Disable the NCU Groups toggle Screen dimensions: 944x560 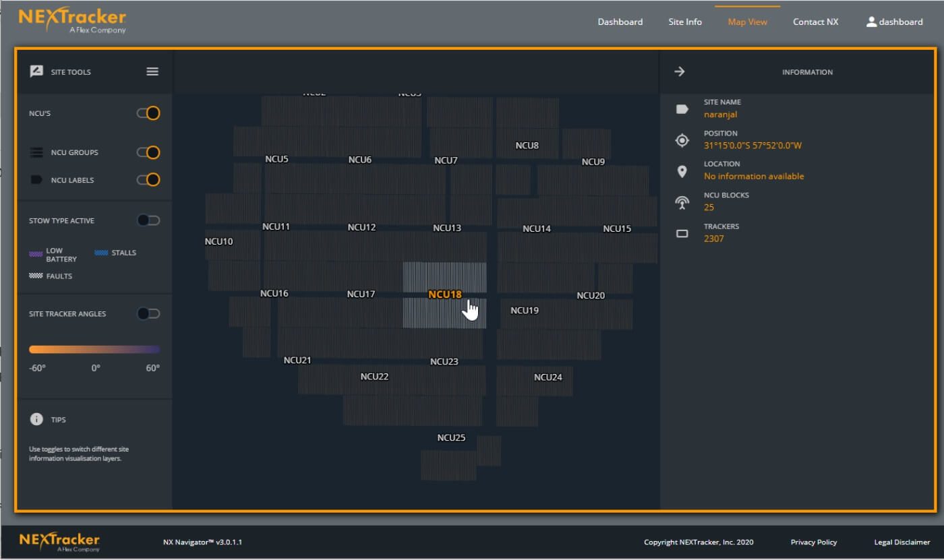point(148,152)
